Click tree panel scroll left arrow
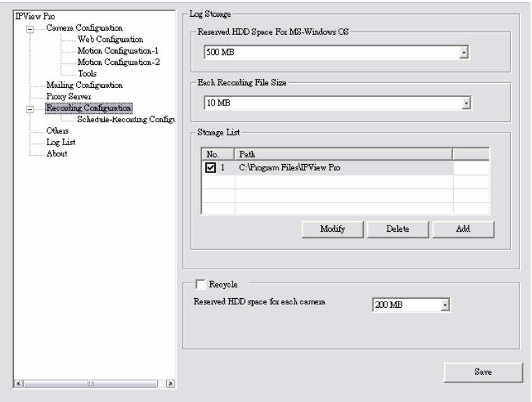 (18, 384)
